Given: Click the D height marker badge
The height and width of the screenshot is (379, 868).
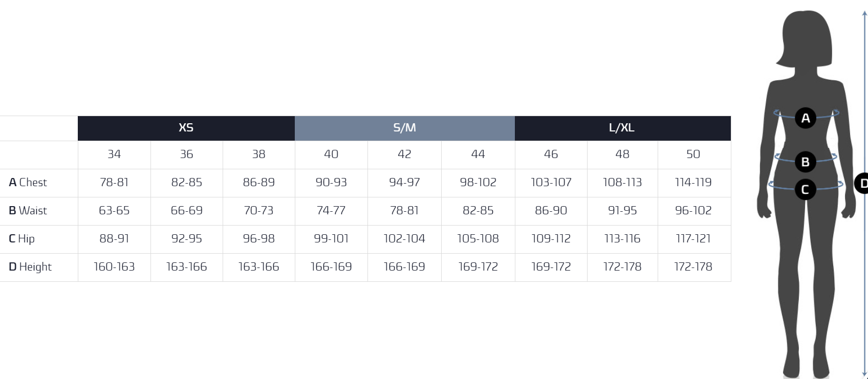Looking at the screenshot, I should (862, 183).
